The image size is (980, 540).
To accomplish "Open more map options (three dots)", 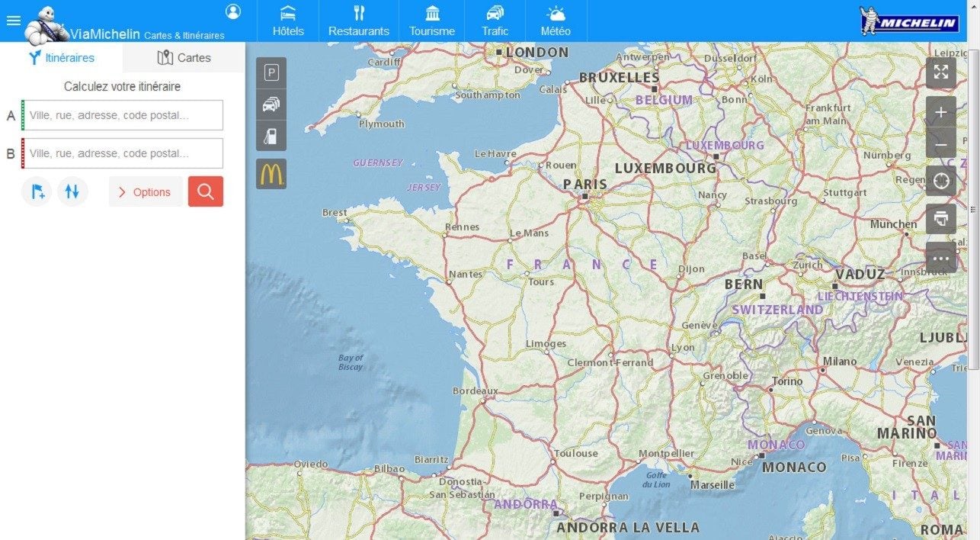I will pyautogui.click(x=941, y=258).
